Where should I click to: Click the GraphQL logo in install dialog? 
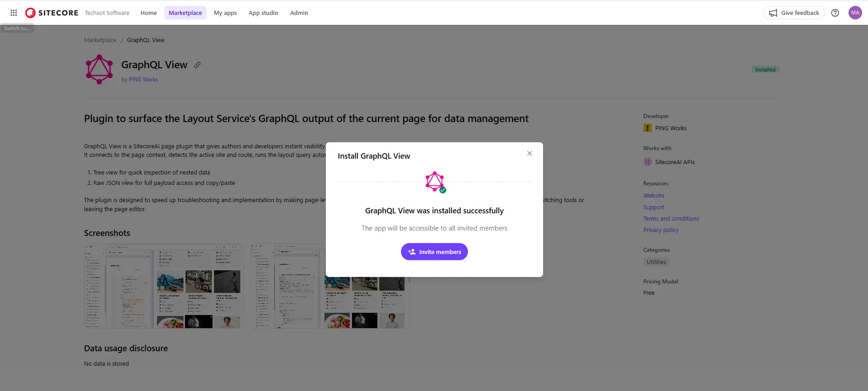pyautogui.click(x=435, y=182)
